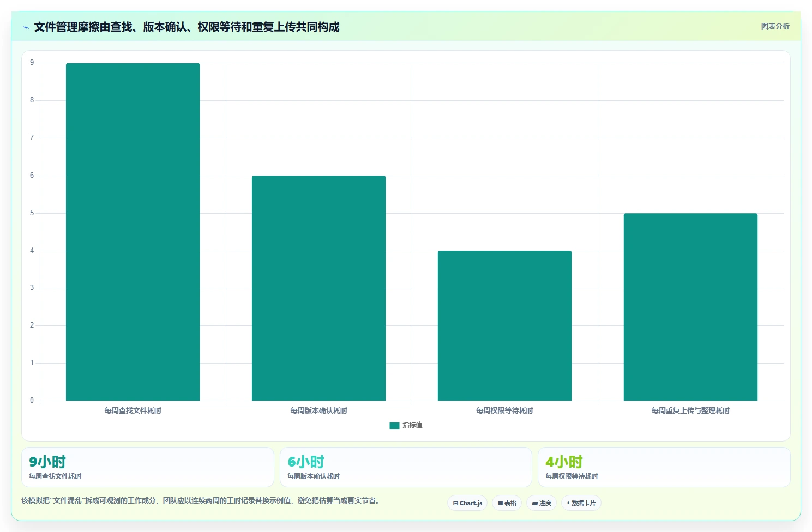Click the 每周重复上传与整理耗时 bar

tap(690, 307)
